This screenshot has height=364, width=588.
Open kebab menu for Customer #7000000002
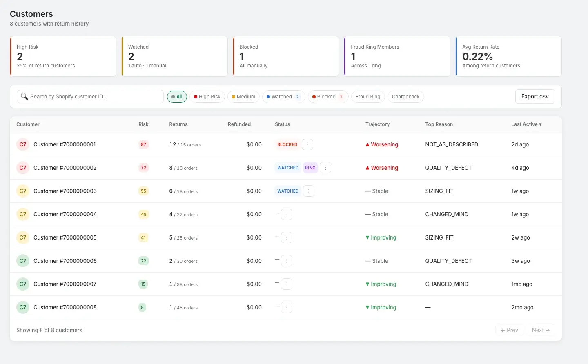click(325, 168)
